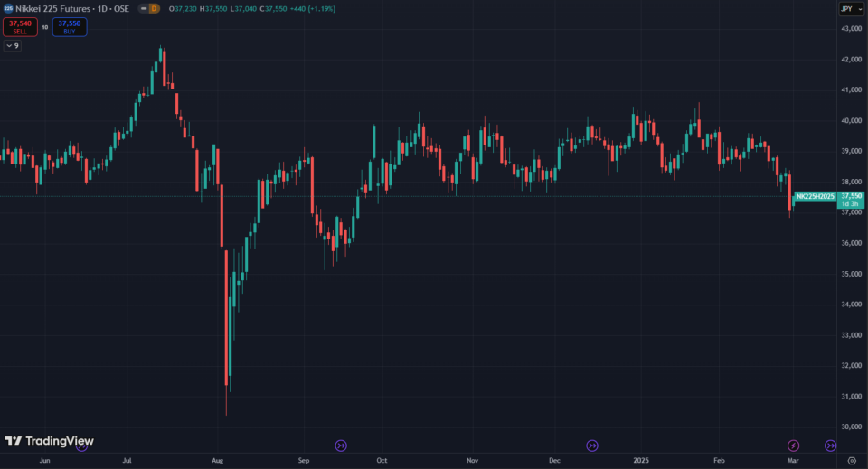Click the orange D delayed-data badge
This screenshot has height=469, width=868.
point(154,8)
